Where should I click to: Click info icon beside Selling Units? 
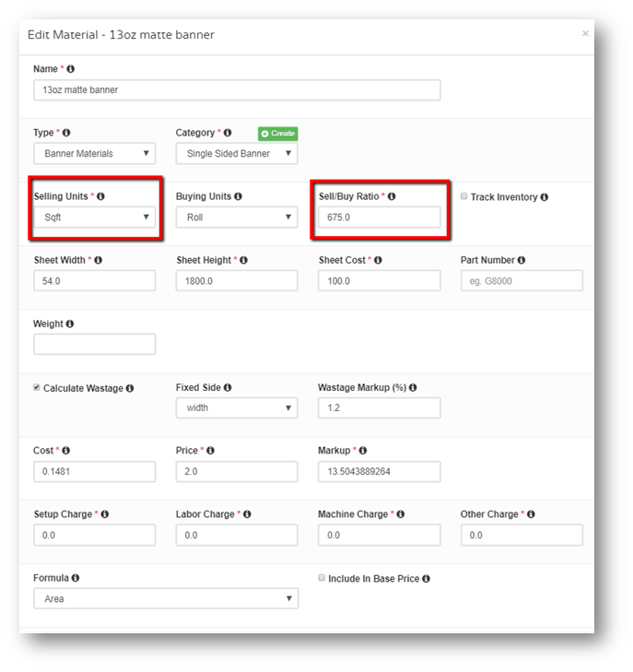tap(100, 196)
